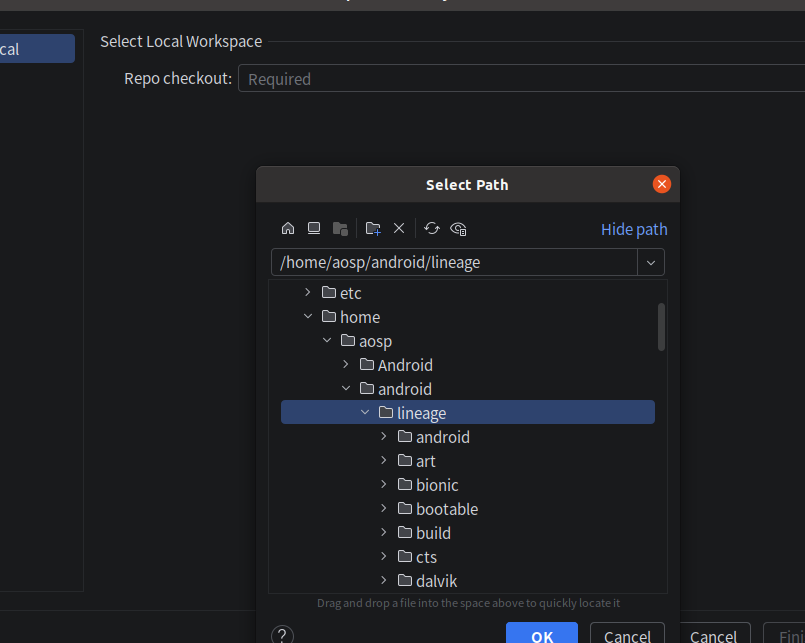Expand the capitalized Android folder
Image resolution: width=805 pixels, height=643 pixels.
(x=346, y=365)
